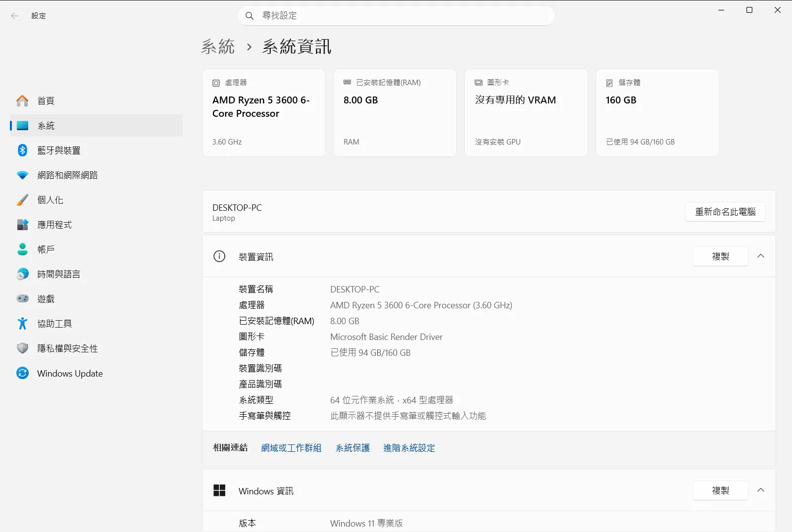Click the 首頁 home icon

[22, 101]
